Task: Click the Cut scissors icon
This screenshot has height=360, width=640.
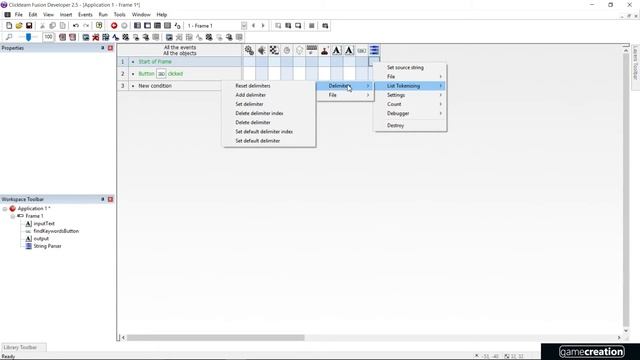Action: [42, 25]
